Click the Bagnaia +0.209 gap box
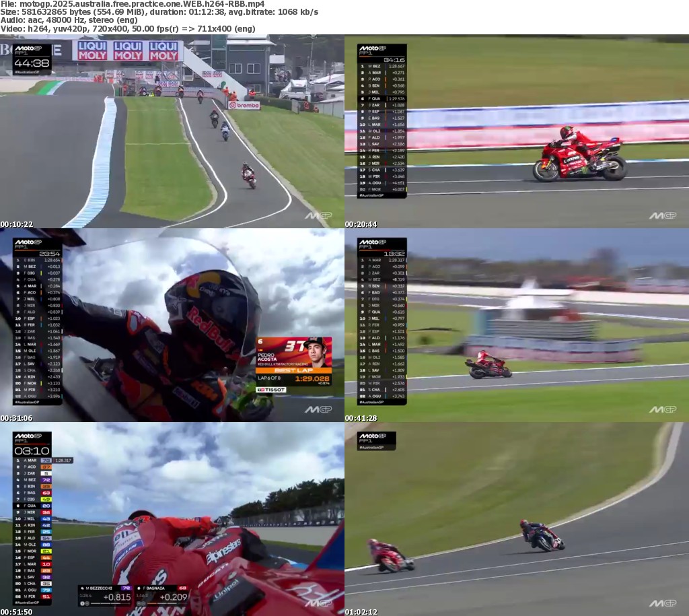This screenshot has width=689, height=616. [163, 596]
